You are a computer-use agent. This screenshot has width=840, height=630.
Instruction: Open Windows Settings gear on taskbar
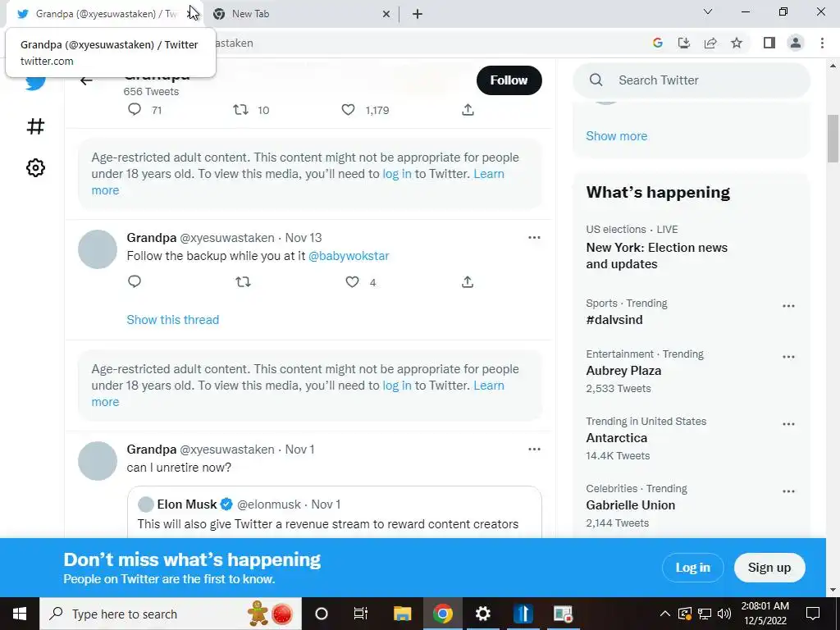pos(482,614)
